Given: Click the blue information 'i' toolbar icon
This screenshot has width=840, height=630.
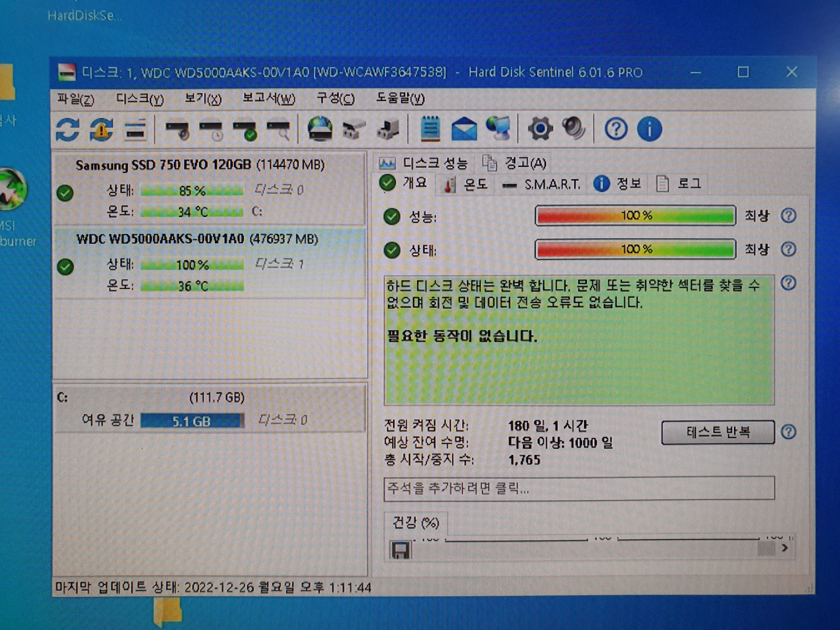Looking at the screenshot, I should click(x=649, y=130).
